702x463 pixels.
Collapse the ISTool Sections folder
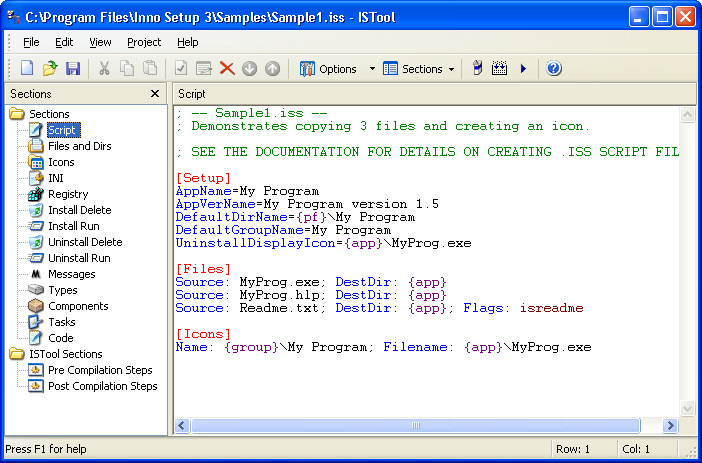click(x=17, y=354)
